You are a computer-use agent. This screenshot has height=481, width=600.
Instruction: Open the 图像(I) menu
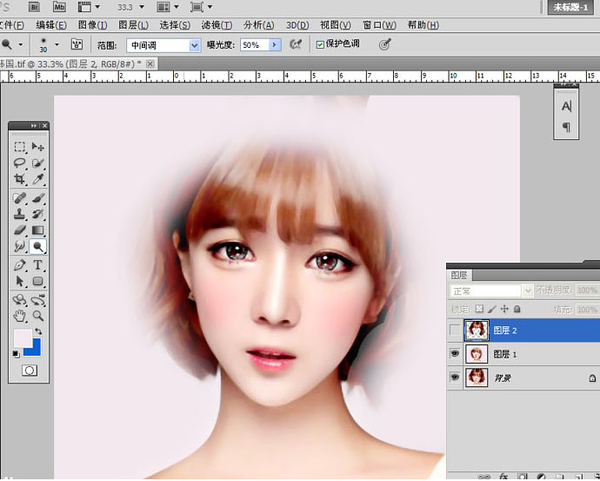[x=93, y=24]
